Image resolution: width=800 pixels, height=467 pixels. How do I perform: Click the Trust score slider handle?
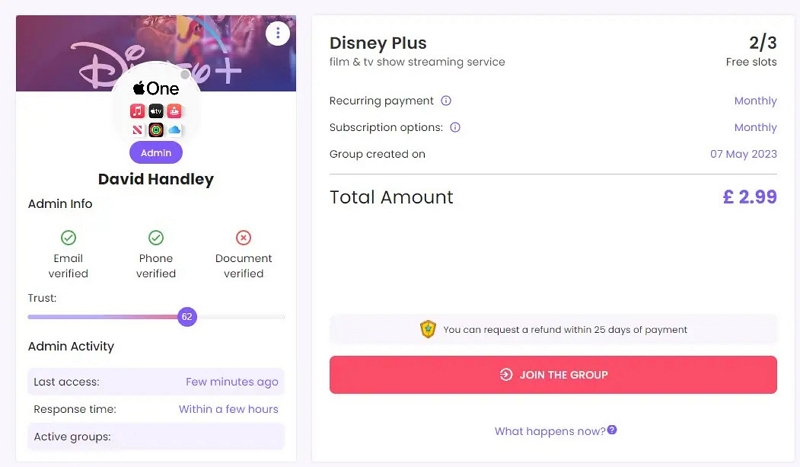[187, 317]
